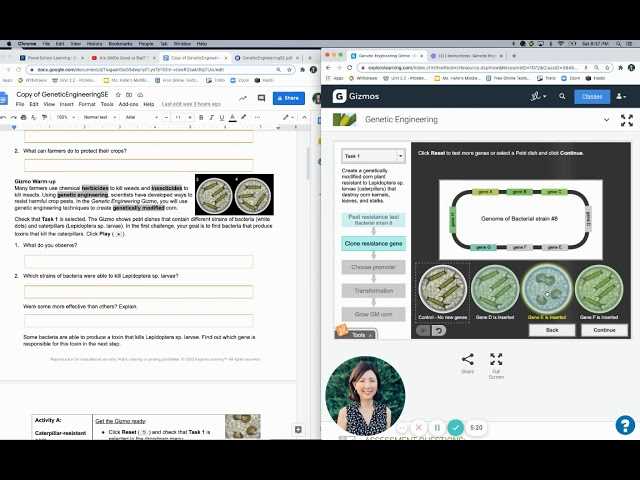The image size is (640, 480).
Task: Click the answer box under 'What do you observe?'
Action: tap(139, 261)
